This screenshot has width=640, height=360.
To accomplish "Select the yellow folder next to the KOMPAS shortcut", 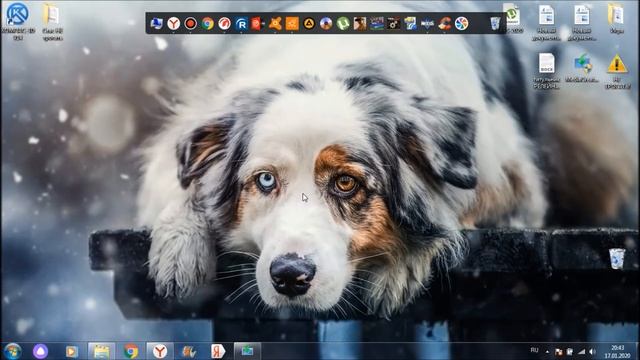I will (x=52, y=22).
